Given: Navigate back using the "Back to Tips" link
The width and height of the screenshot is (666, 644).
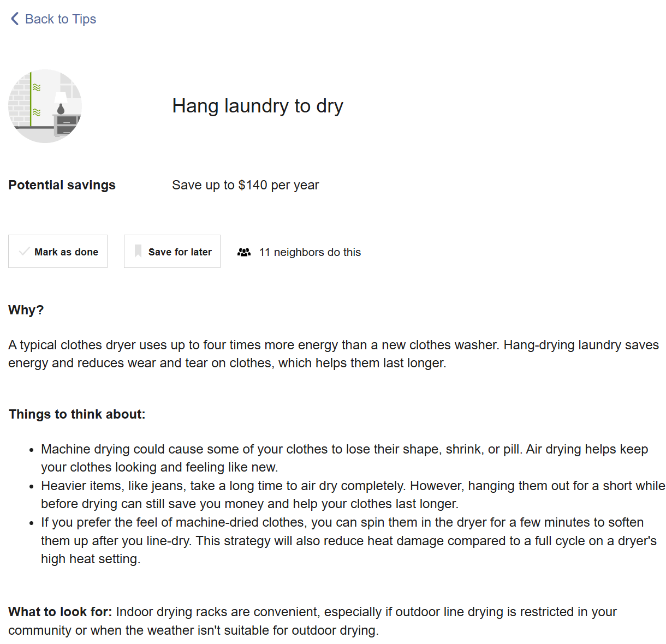Looking at the screenshot, I should 61,19.
